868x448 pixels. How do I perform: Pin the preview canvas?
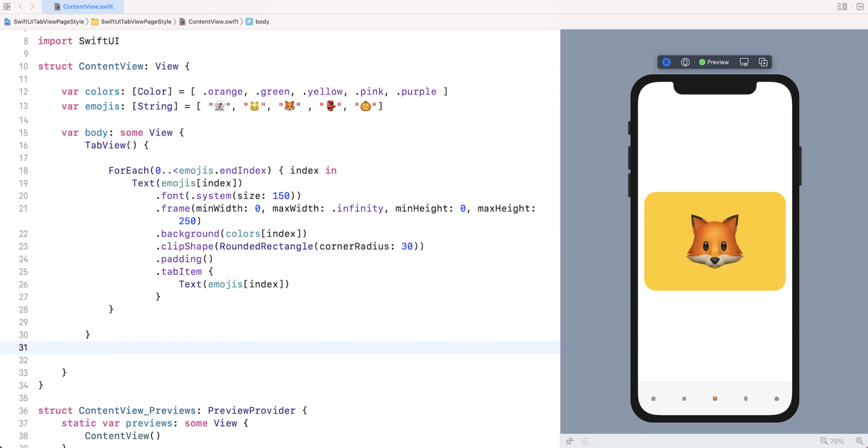pyautogui.click(x=569, y=441)
